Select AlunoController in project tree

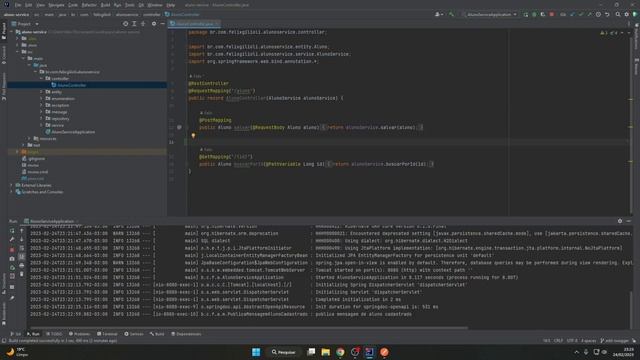(71, 85)
